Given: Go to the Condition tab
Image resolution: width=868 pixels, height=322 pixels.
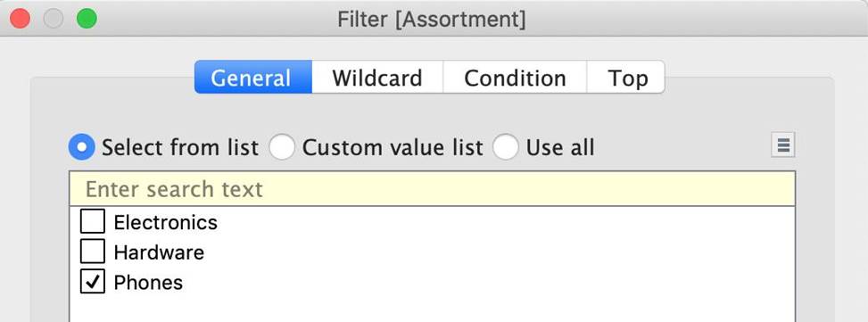Looking at the screenshot, I should click(x=515, y=78).
